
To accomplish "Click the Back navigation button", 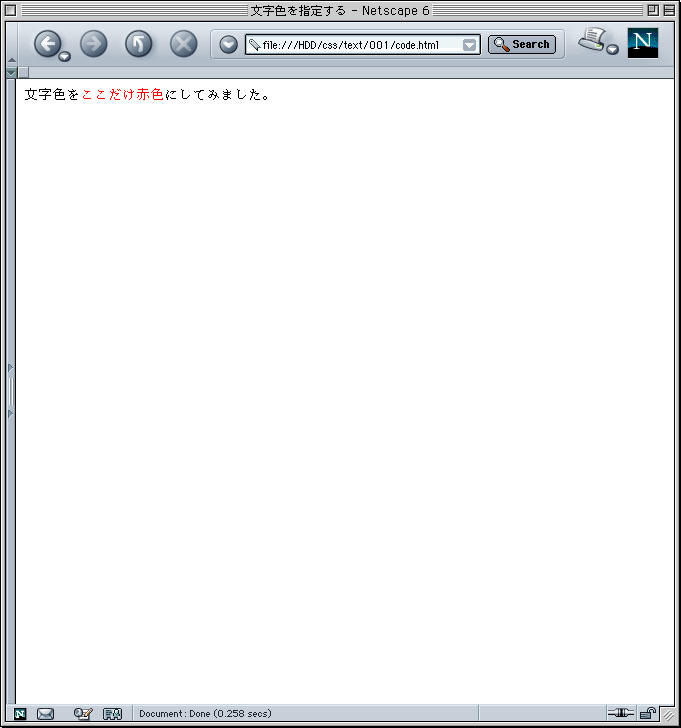I will (47, 43).
